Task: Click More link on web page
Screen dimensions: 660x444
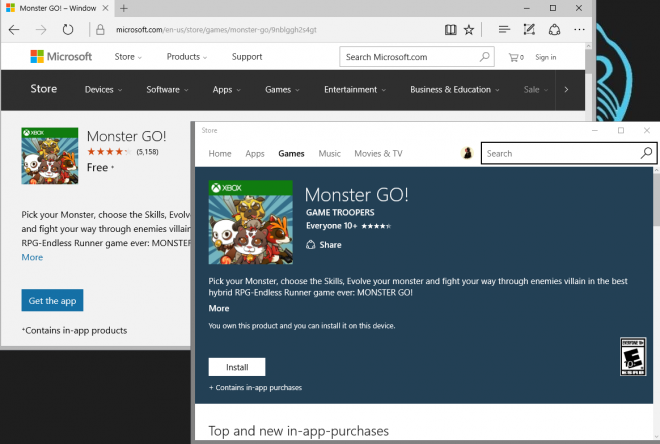Action: [32, 257]
